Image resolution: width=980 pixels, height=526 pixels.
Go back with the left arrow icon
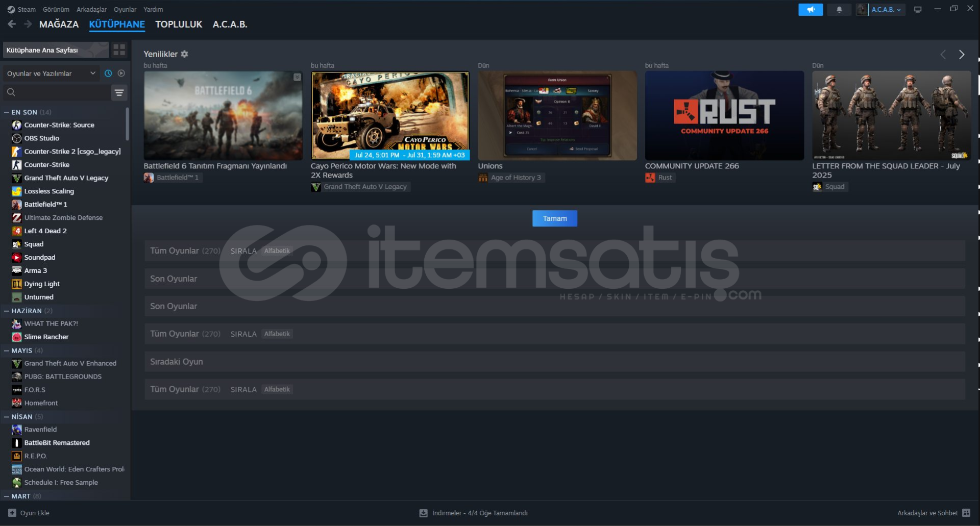click(x=12, y=24)
